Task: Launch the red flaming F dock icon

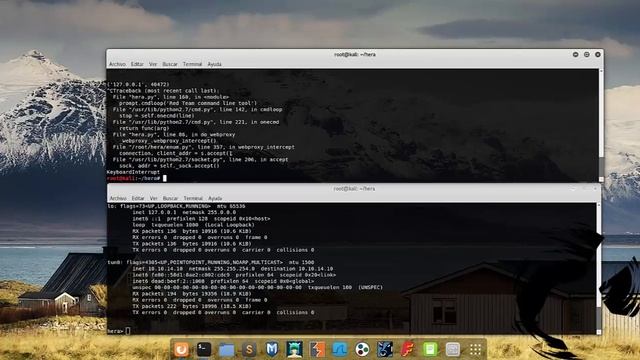Action: tap(407, 349)
